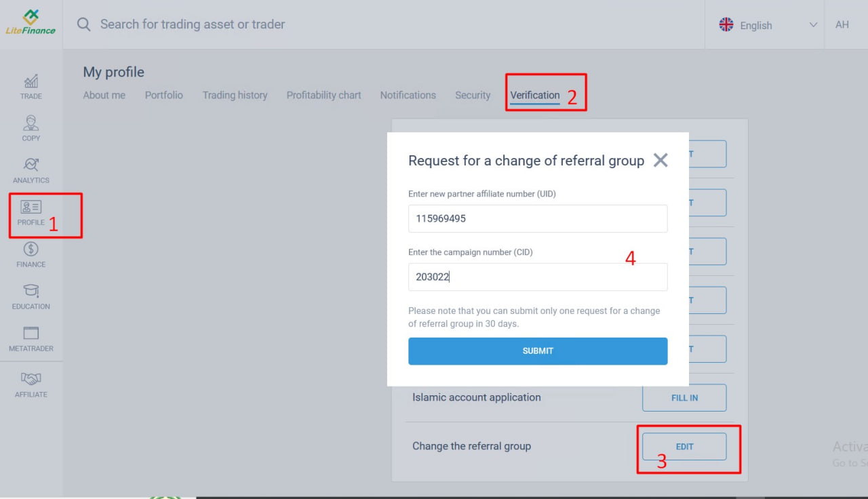
Task: Open the Analytics sidebar icon
Action: click(31, 165)
